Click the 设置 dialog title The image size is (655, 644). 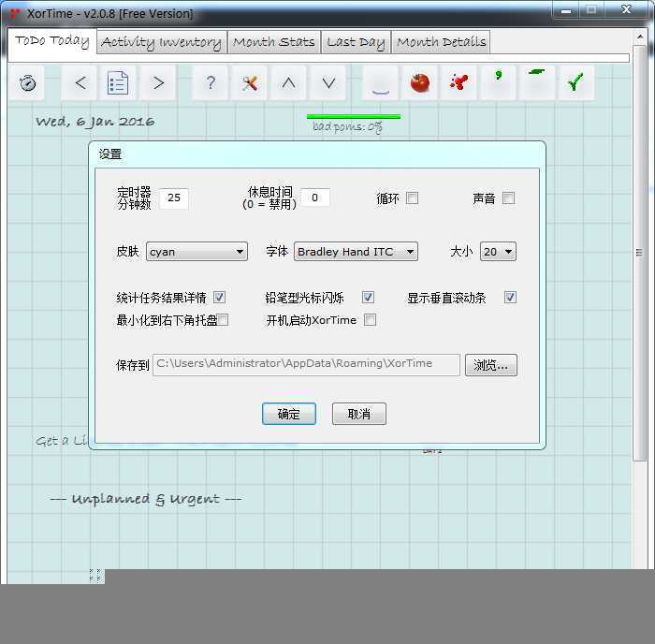(x=110, y=154)
